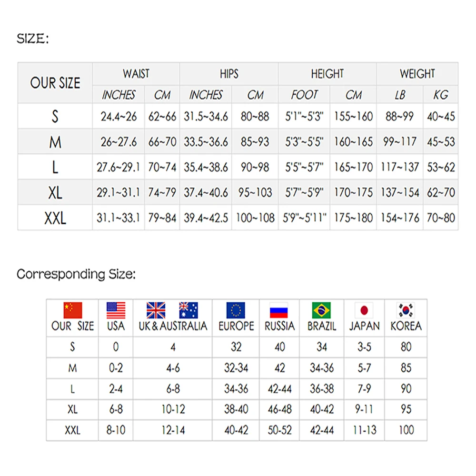Click the HEIGHT column header
The height and width of the screenshot is (476, 476).
click(x=327, y=74)
